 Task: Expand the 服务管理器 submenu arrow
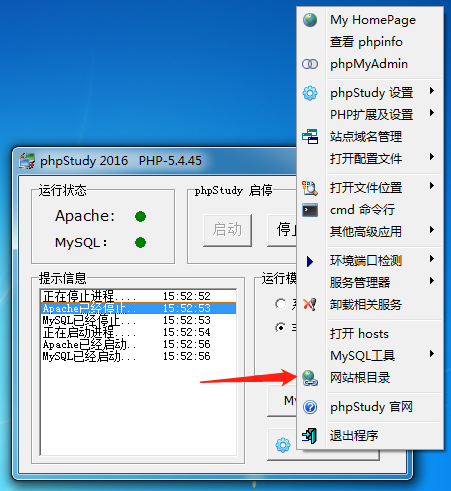(432, 281)
